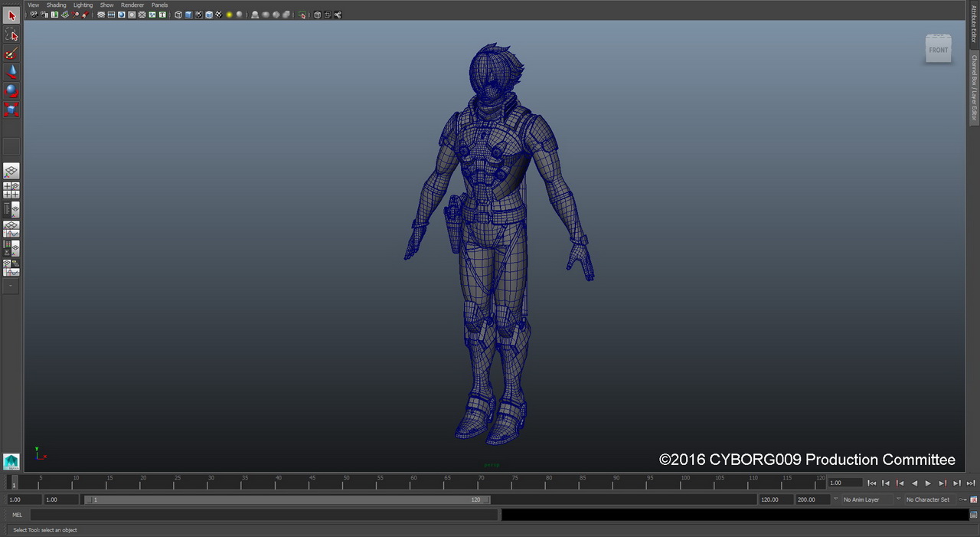The image size is (980, 537).
Task: Pick the Scale tool cube icon
Action: [x=11, y=110]
